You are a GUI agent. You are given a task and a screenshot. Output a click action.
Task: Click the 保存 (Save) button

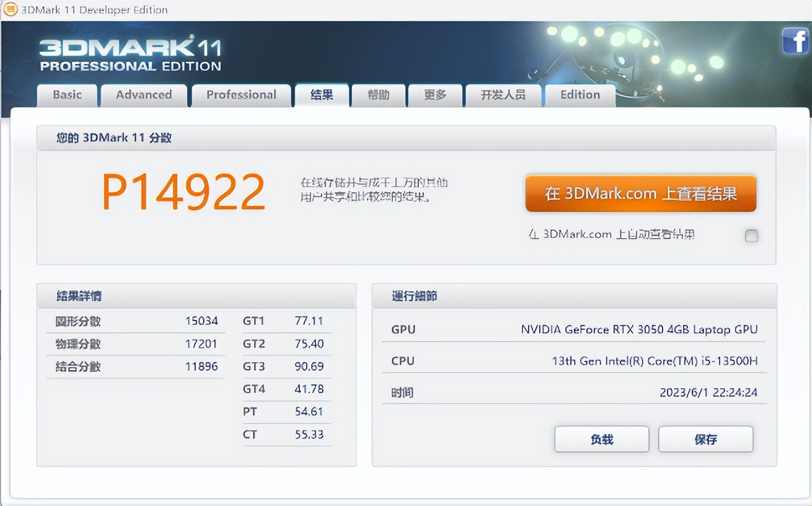[x=705, y=439]
